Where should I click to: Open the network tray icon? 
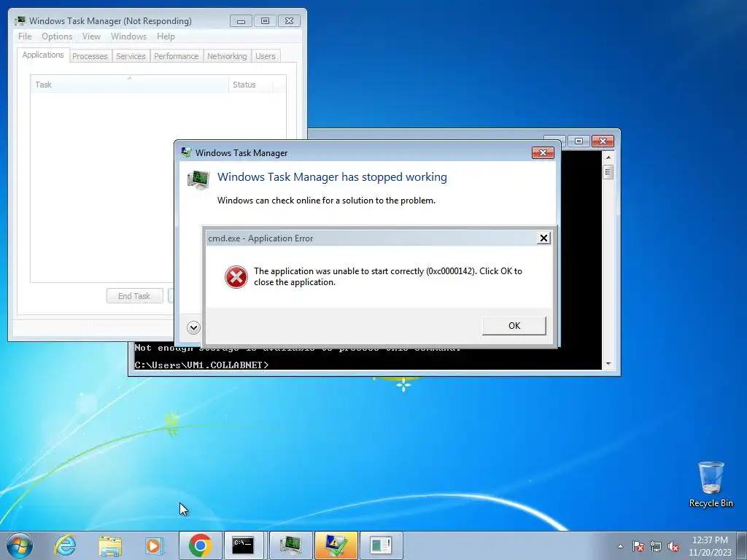tap(656, 546)
